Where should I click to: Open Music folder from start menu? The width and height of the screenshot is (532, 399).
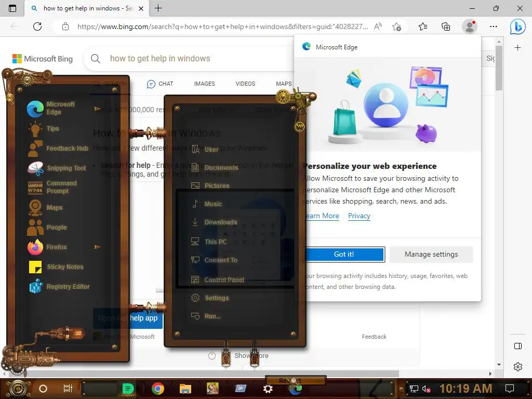pos(207,204)
